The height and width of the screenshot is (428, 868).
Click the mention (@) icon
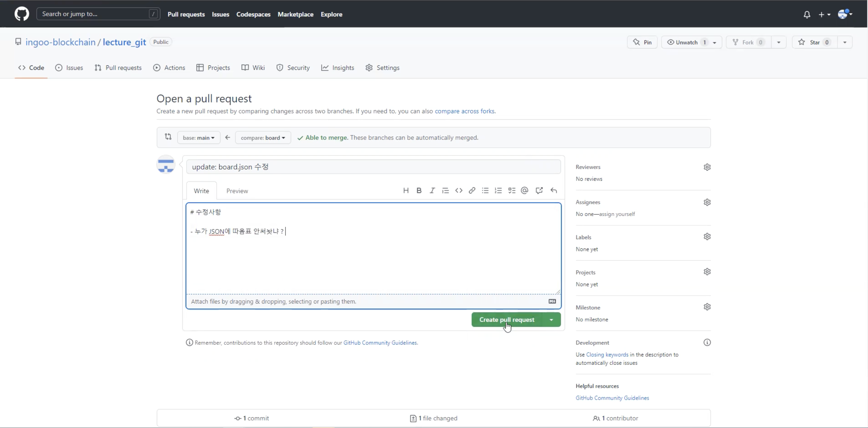coord(524,191)
